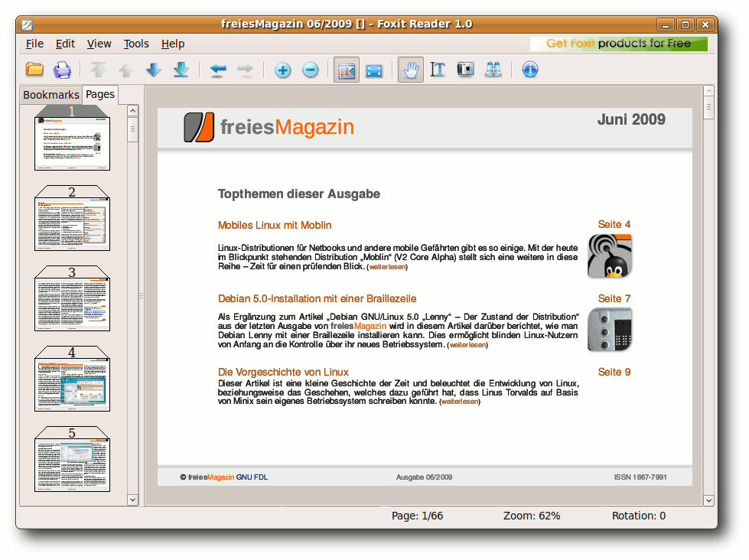Screen dimensions: 749x560
Task: Click thumbnail panel scroll up arrow
Action: tap(133, 111)
